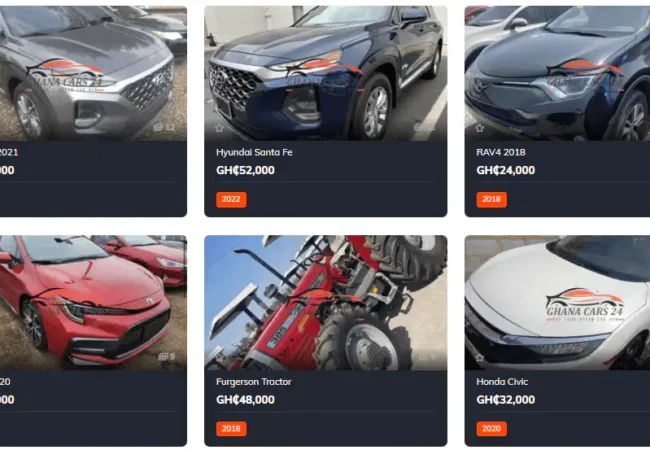Open the Hyundai Santa Fe listing title

tap(254, 152)
